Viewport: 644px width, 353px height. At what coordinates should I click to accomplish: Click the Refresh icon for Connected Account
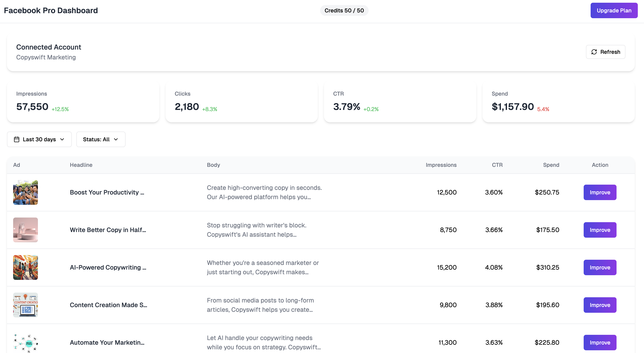pos(595,52)
